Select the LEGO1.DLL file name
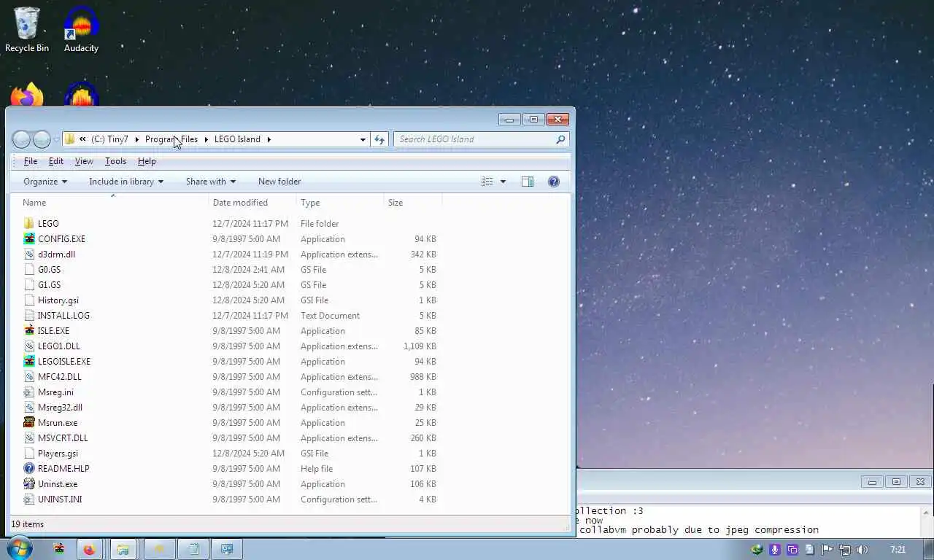The height and width of the screenshot is (560, 934). point(59,346)
